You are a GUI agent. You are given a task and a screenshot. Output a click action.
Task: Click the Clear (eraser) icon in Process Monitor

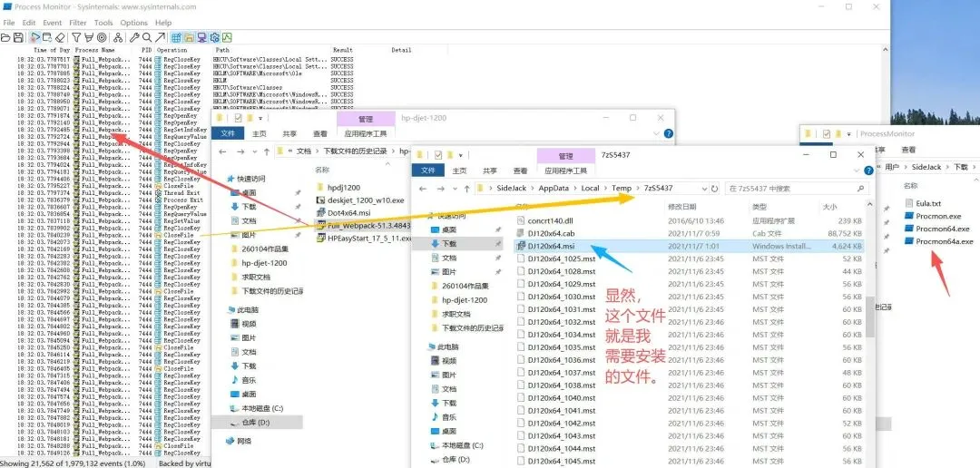tap(60, 37)
